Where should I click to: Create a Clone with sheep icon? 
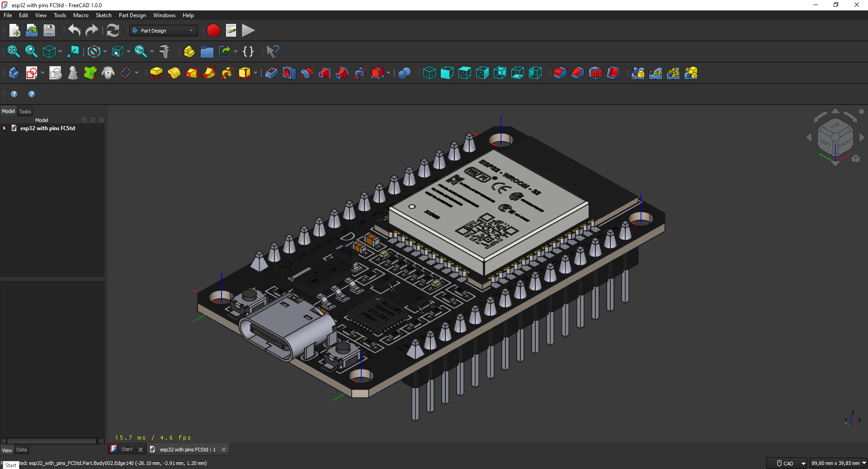tap(108, 73)
